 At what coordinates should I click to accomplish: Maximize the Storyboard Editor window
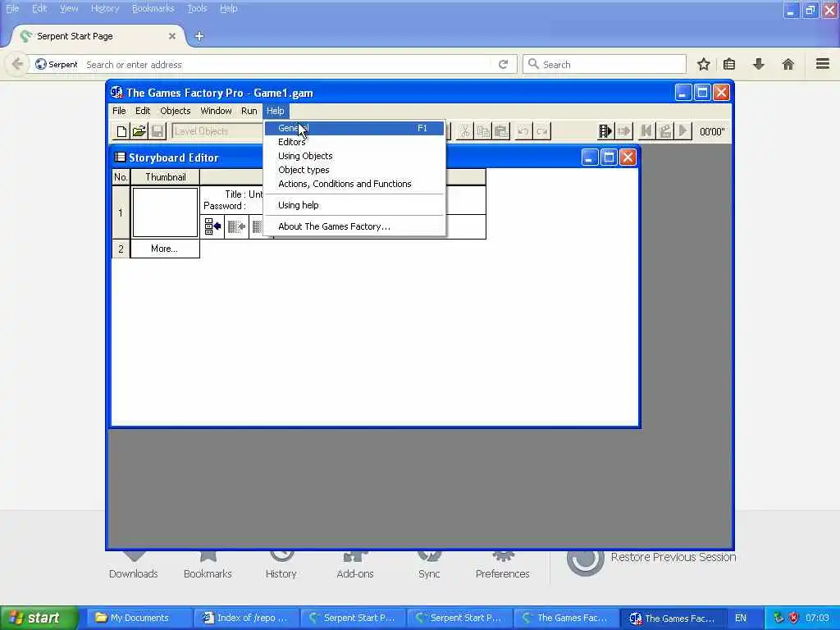pyautogui.click(x=609, y=157)
